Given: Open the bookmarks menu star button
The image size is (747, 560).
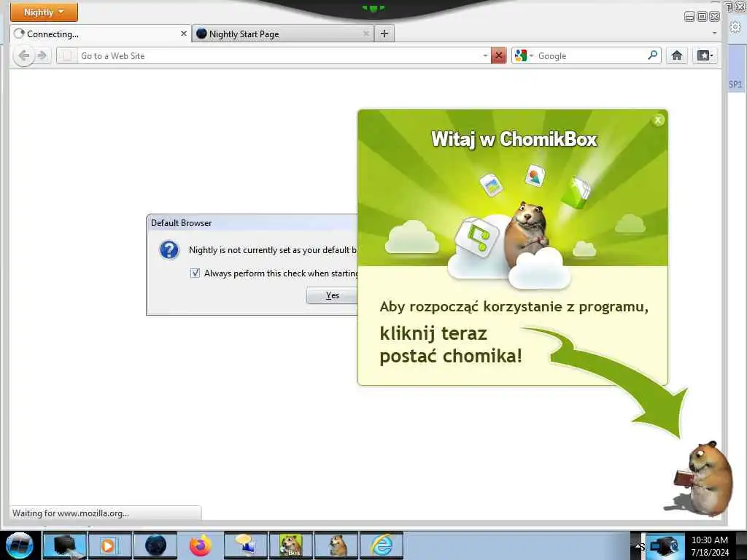Looking at the screenshot, I should (705, 55).
